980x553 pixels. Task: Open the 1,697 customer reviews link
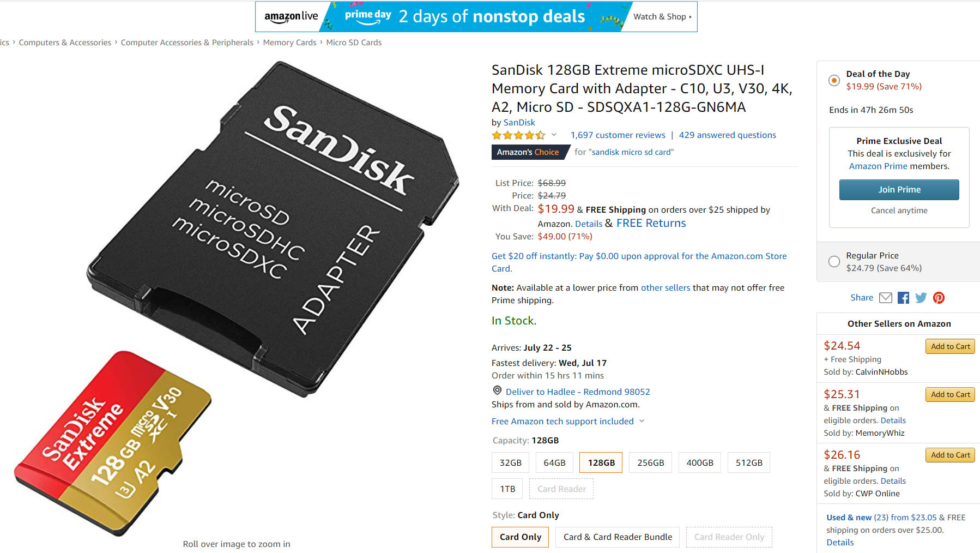click(618, 135)
